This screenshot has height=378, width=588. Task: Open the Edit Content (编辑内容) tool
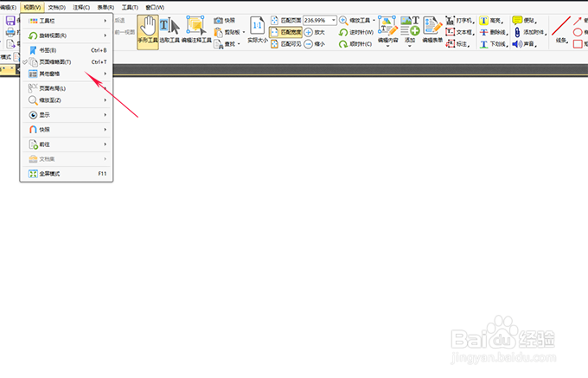tap(387, 30)
